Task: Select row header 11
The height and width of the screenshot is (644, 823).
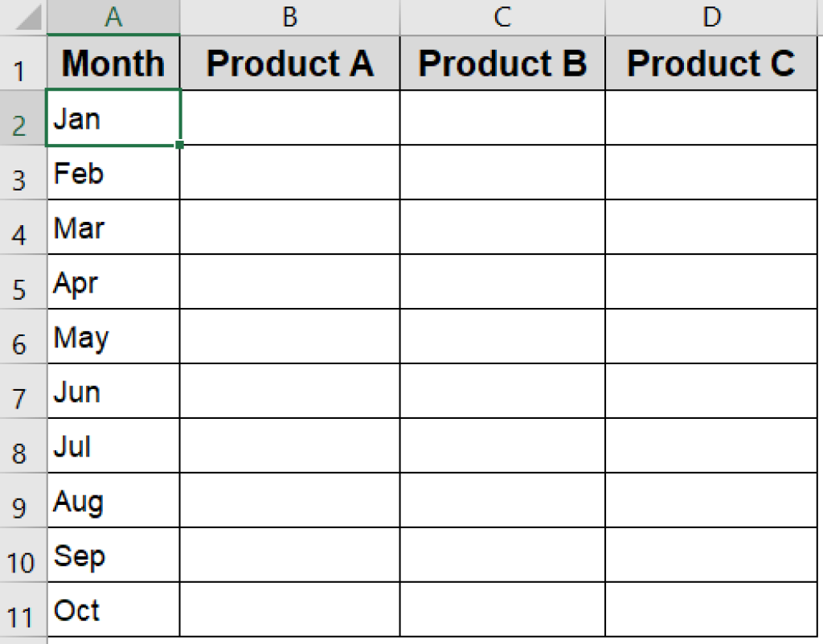Action: [x=23, y=611]
